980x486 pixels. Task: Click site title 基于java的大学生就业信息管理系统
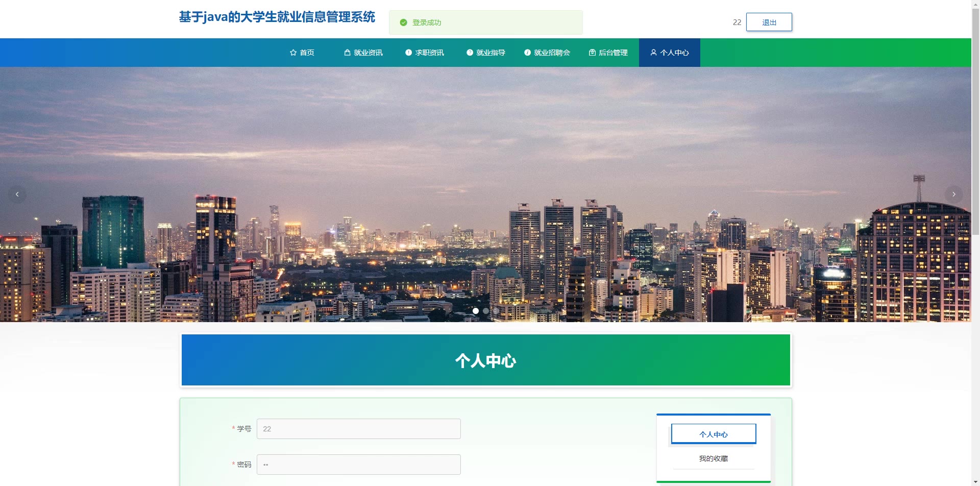(x=277, y=17)
